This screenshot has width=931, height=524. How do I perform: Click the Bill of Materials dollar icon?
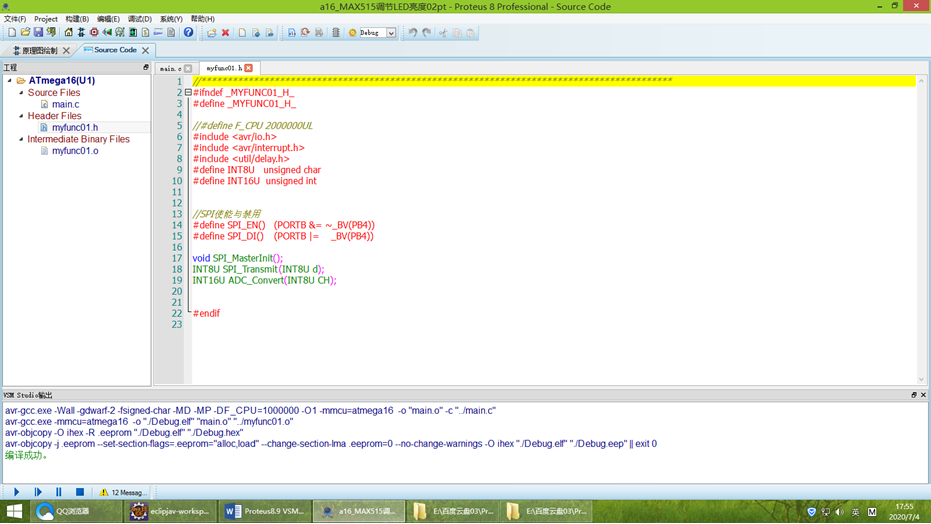click(x=145, y=33)
